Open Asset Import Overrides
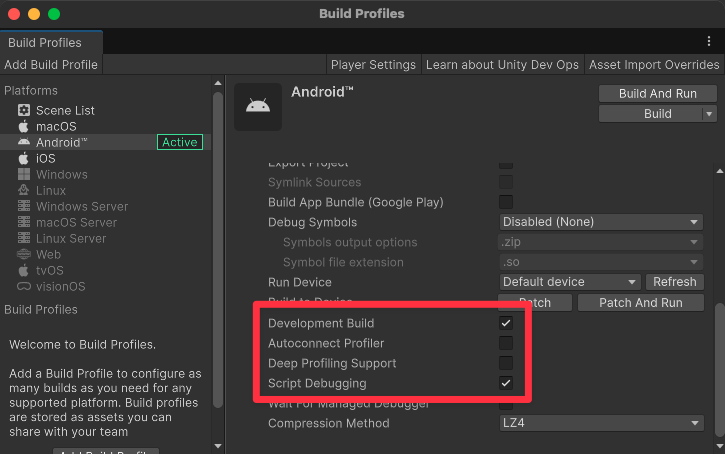The height and width of the screenshot is (454, 725). (x=654, y=65)
